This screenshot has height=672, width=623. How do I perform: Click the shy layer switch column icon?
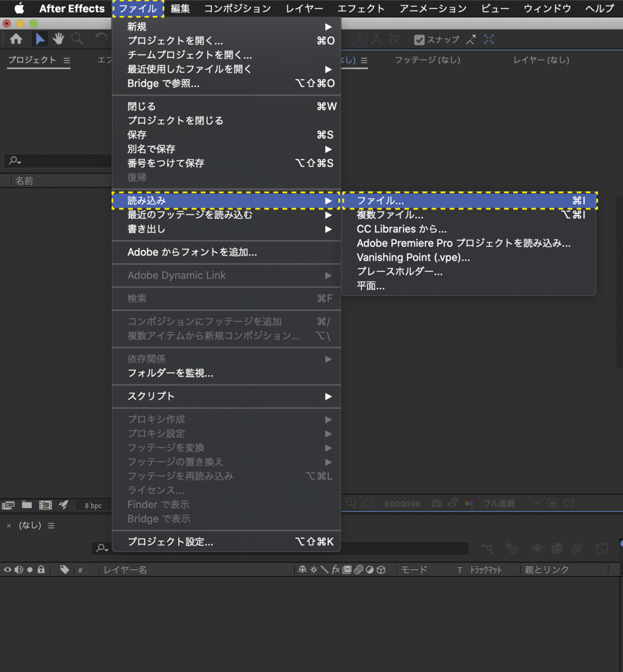click(x=303, y=570)
